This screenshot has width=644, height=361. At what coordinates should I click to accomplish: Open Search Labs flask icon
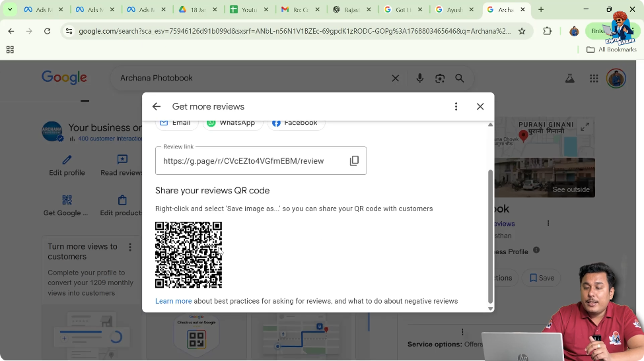pyautogui.click(x=569, y=79)
